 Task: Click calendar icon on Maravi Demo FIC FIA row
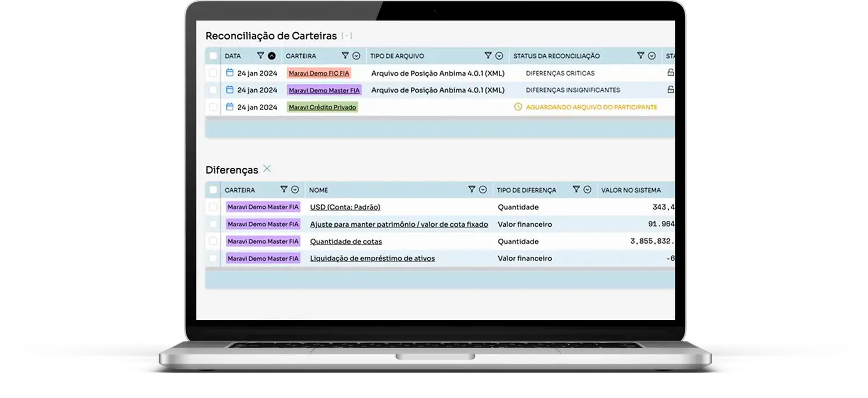pyautogui.click(x=230, y=73)
